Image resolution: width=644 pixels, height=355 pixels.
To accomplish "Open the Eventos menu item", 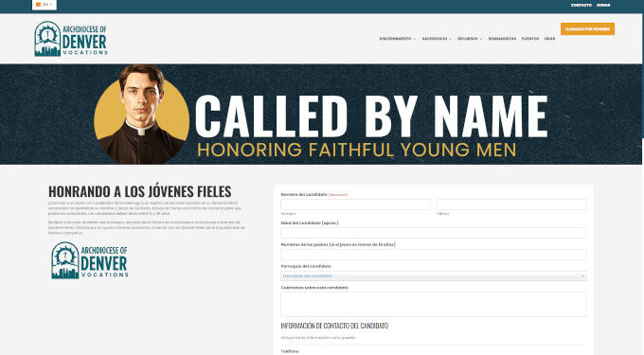I will [x=530, y=39].
